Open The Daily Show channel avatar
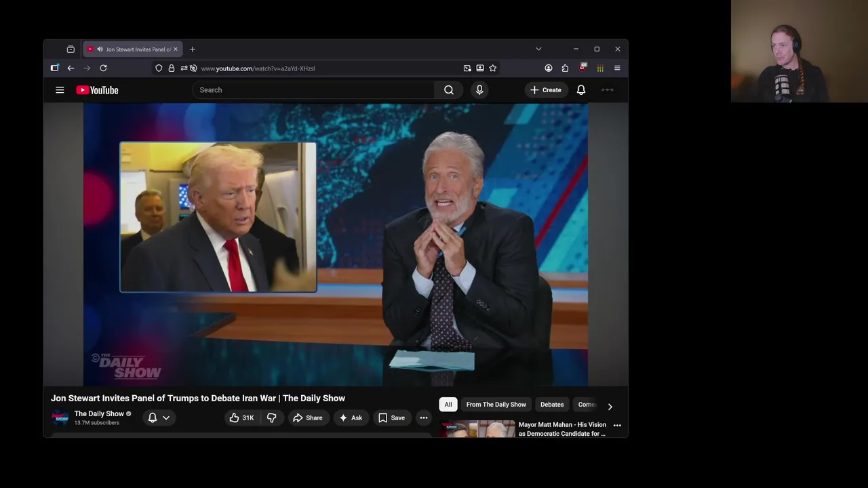The width and height of the screenshot is (868, 488). click(x=60, y=418)
